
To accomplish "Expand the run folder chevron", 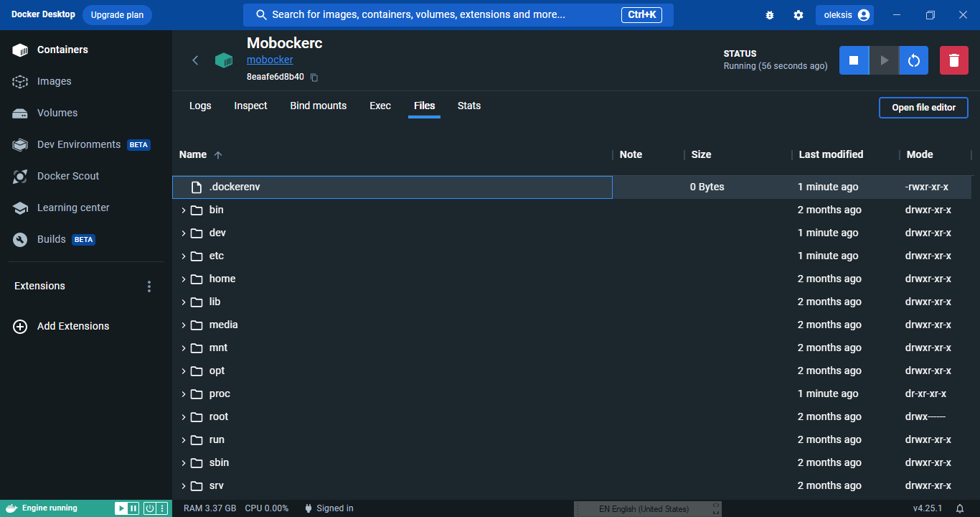I will (184, 440).
